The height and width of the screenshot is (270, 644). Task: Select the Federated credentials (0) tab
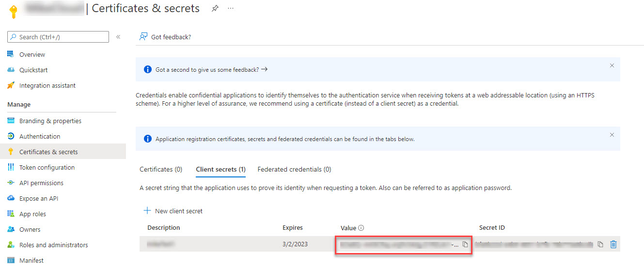294,169
